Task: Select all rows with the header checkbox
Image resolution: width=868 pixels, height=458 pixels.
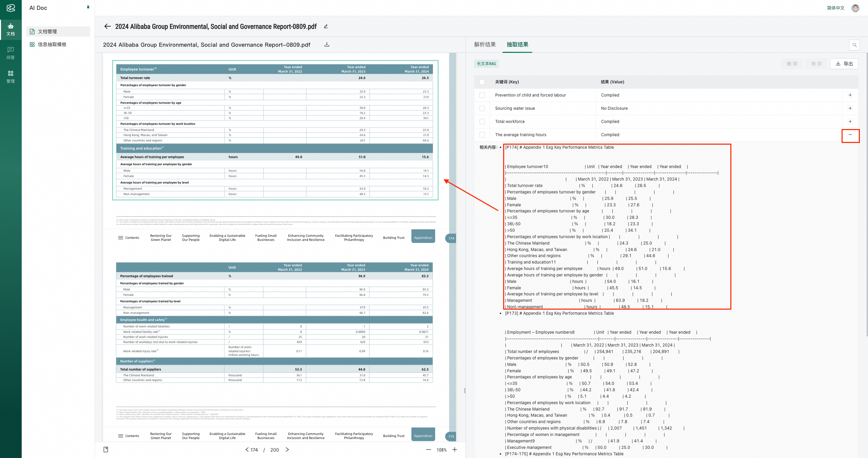Action: [x=482, y=82]
